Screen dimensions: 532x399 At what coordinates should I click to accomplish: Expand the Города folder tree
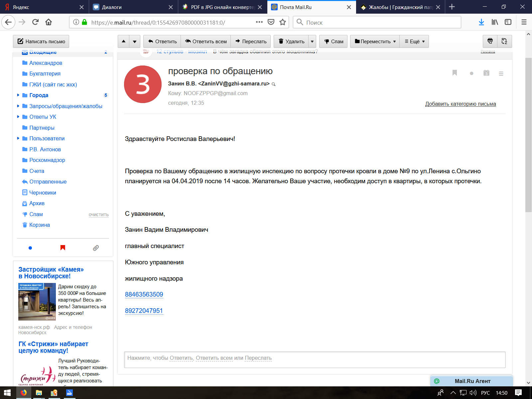tap(18, 95)
